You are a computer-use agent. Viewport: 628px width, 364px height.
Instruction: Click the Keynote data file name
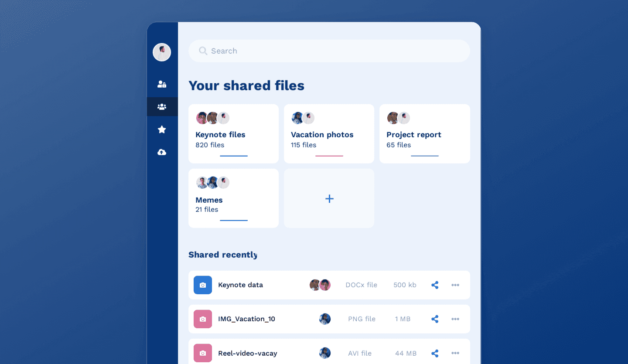(x=240, y=285)
